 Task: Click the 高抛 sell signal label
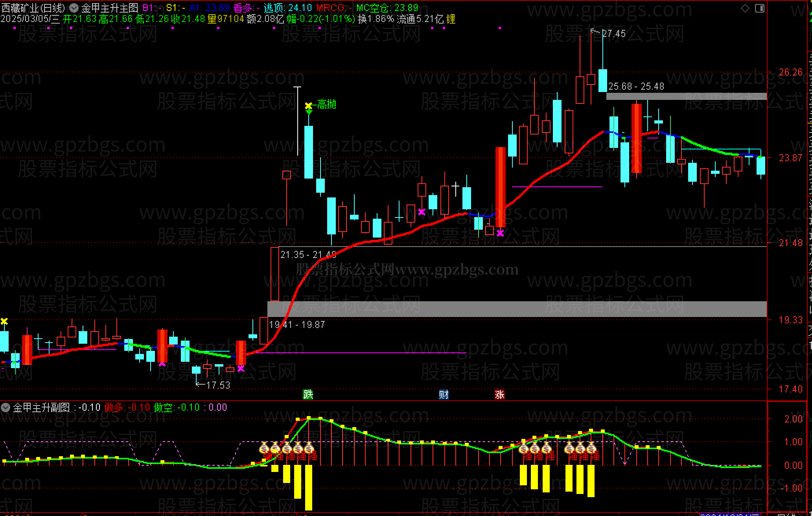tap(326, 104)
